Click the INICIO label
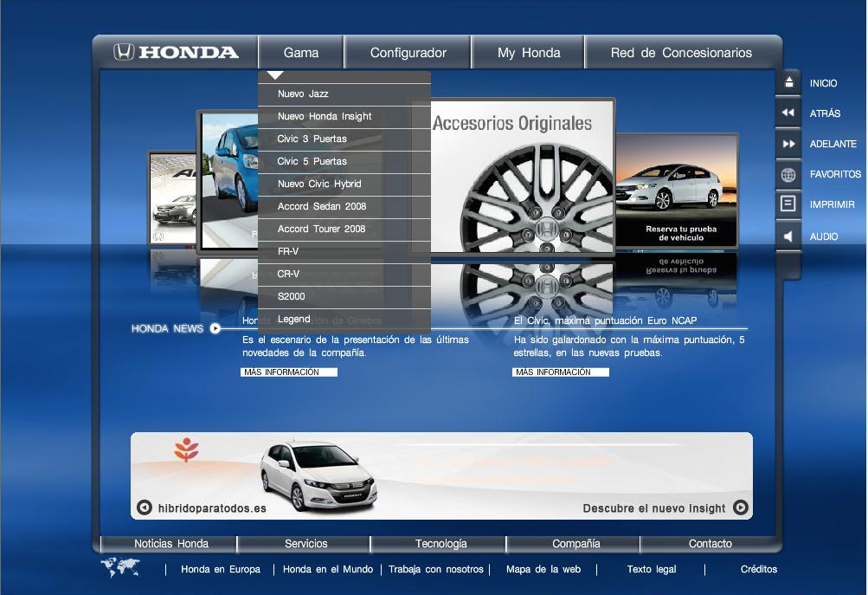868x595 pixels. coord(823,83)
